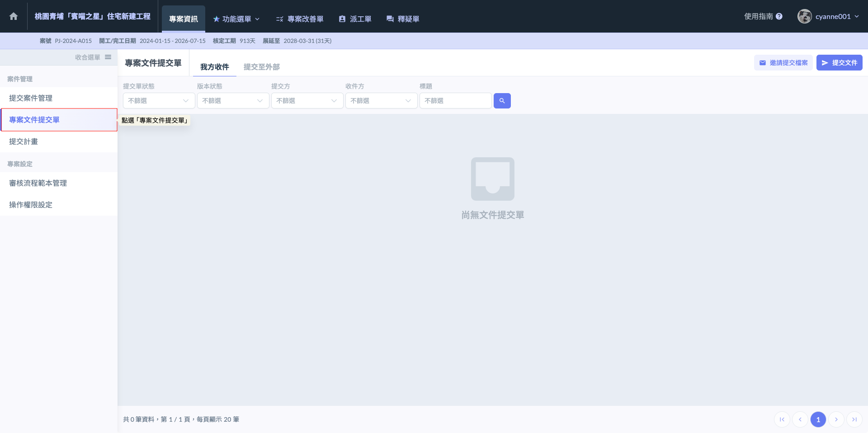The height and width of the screenshot is (433, 868).
Task: Click the extension date 2028-03-31 (31天)
Action: [x=307, y=41]
